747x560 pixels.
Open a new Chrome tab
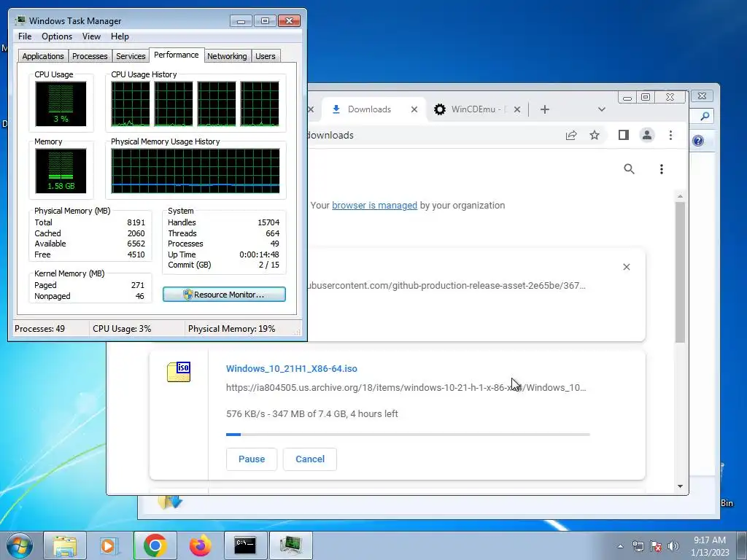click(544, 109)
